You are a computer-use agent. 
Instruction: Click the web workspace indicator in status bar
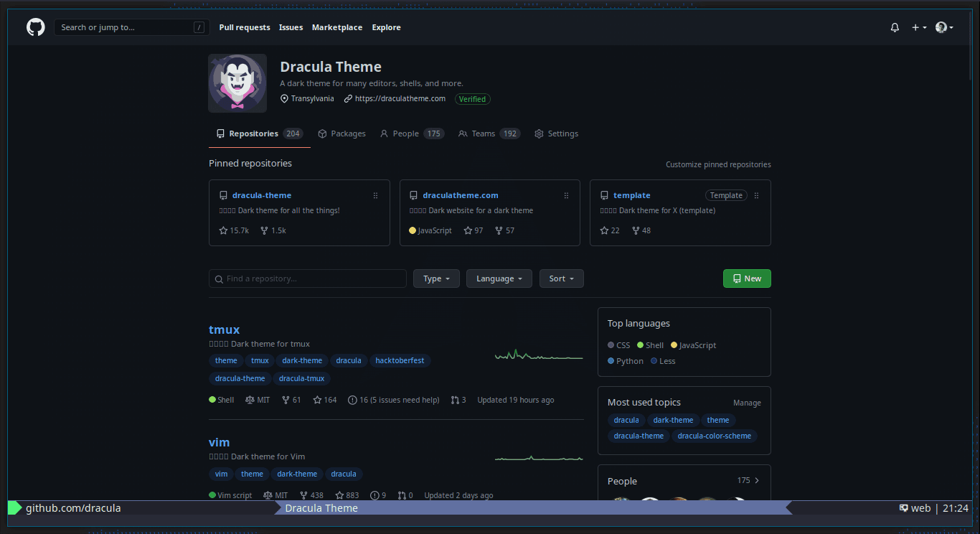pos(915,508)
